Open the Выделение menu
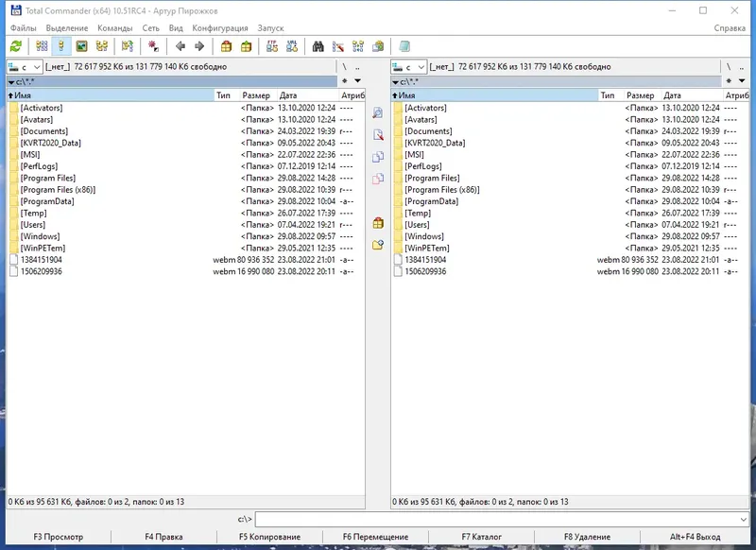 coord(67,28)
